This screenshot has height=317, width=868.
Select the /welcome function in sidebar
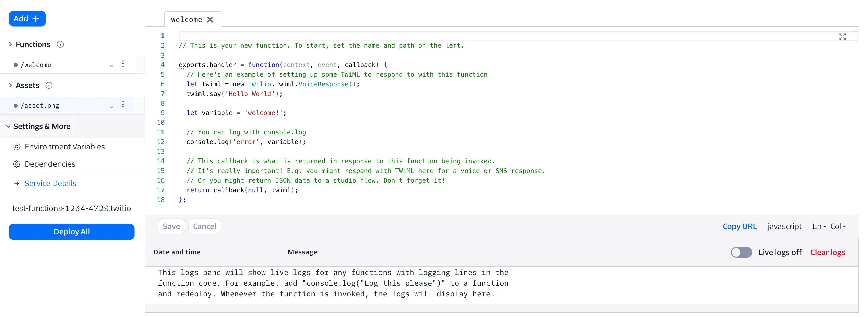point(36,65)
